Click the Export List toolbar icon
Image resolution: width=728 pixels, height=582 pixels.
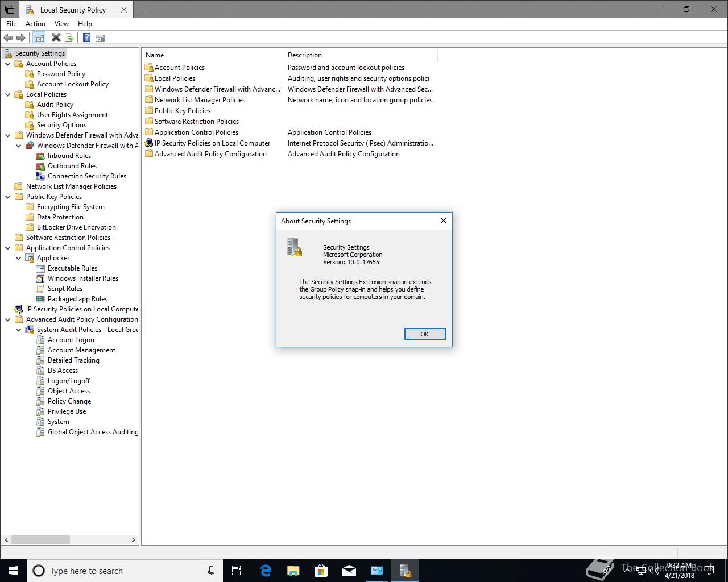(x=69, y=38)
